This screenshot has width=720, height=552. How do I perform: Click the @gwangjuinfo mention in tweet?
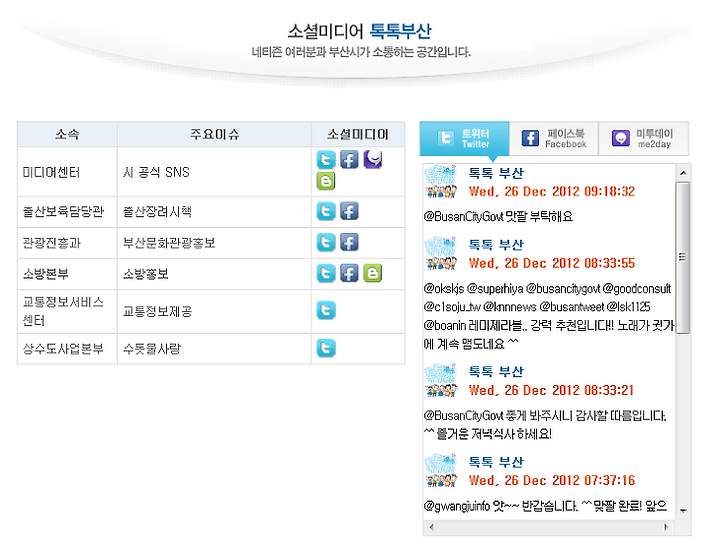456,506
